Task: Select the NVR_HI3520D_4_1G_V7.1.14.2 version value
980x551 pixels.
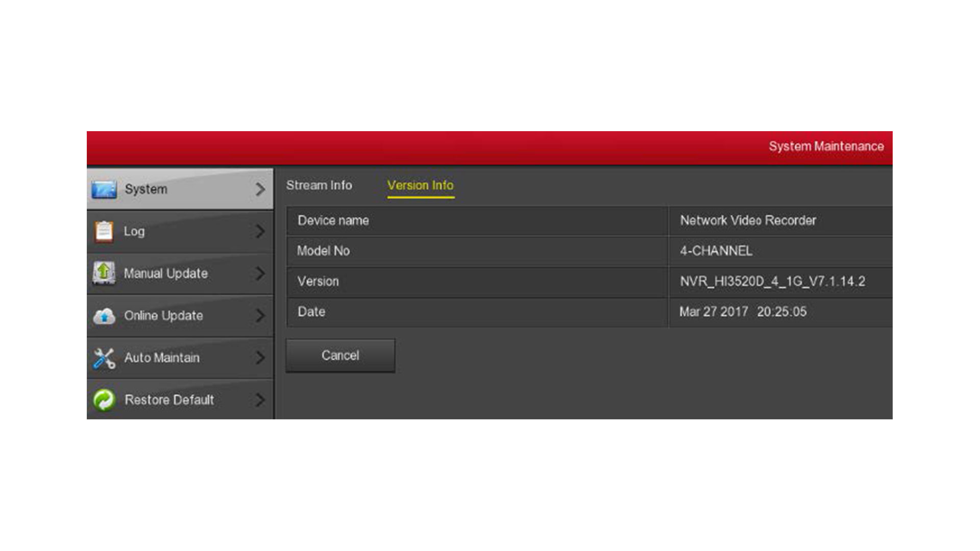Action: pos(773,282)
